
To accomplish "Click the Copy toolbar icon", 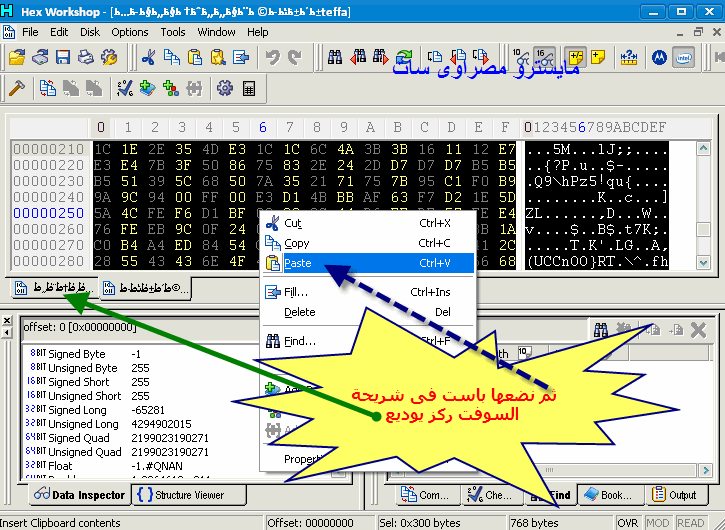I will [172, 57].
